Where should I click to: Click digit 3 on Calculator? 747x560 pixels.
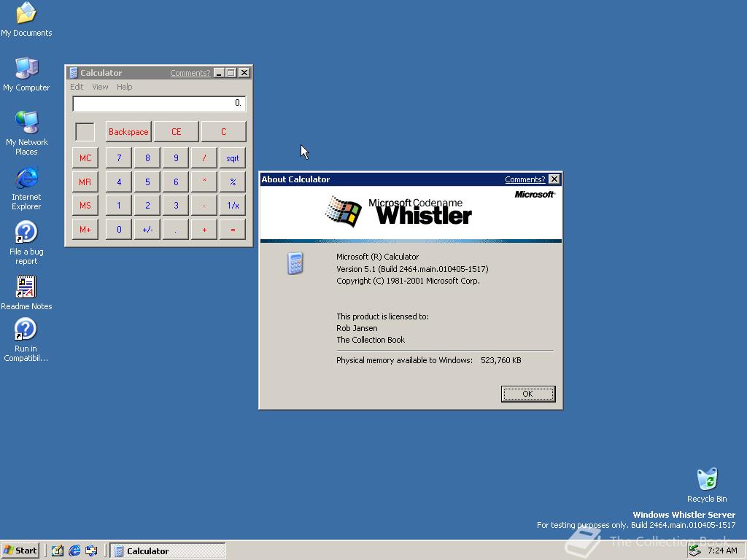[176, 205]
